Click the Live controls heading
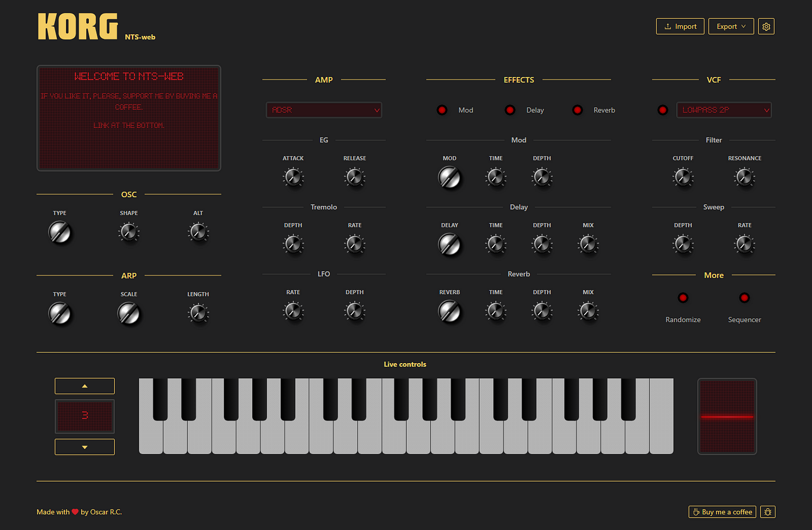 405,365
